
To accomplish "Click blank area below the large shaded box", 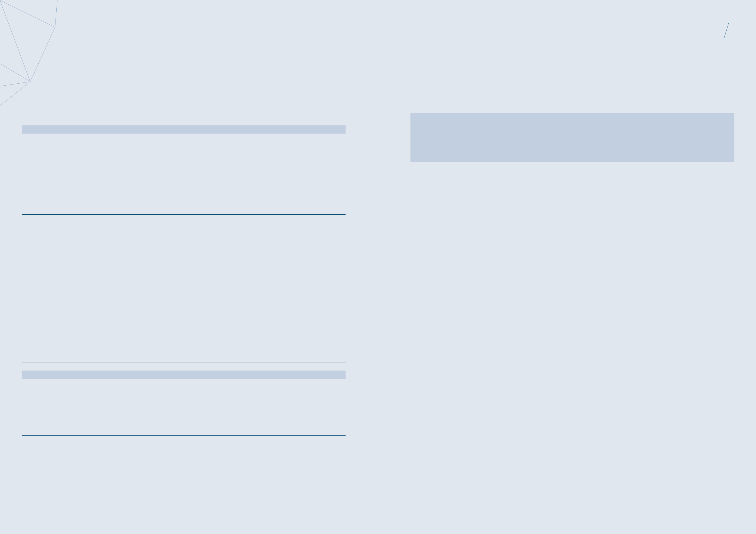I will [x=572, y=237].
